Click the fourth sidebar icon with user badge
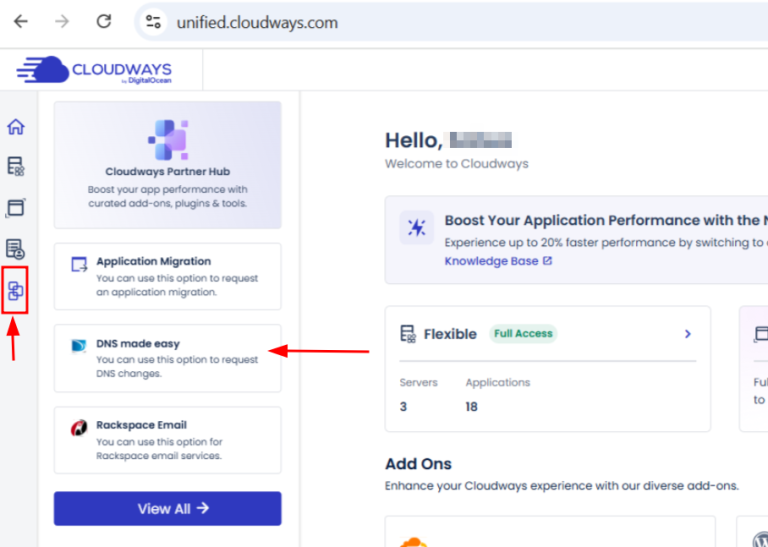768x547 pixels. [16, 249]
